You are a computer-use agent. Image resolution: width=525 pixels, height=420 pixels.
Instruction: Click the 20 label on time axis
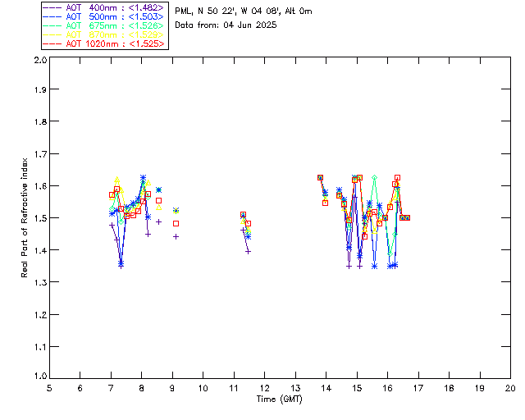tap(510, 388)
